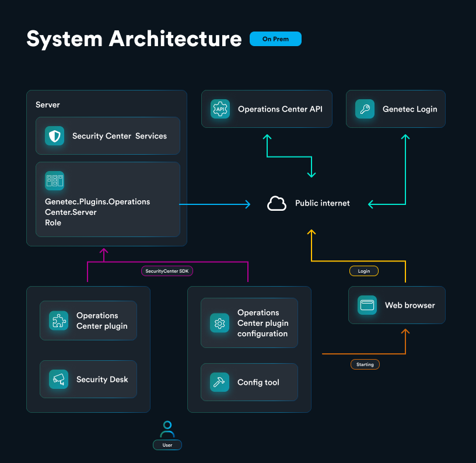Screen dimensions: 476x463
Task: Click the SecurityCenter SDK label
Action: click(x=167, y=271)
